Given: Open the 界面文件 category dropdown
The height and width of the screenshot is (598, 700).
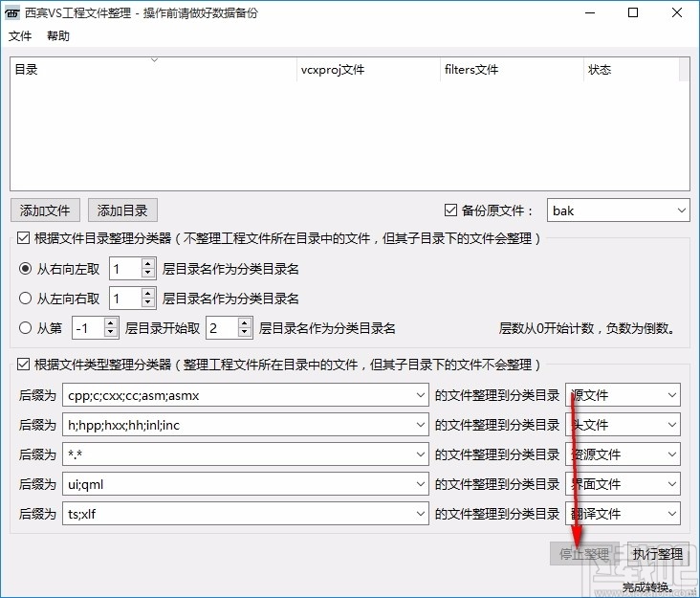Looking at the screenshot, I should tap(623, 484).
